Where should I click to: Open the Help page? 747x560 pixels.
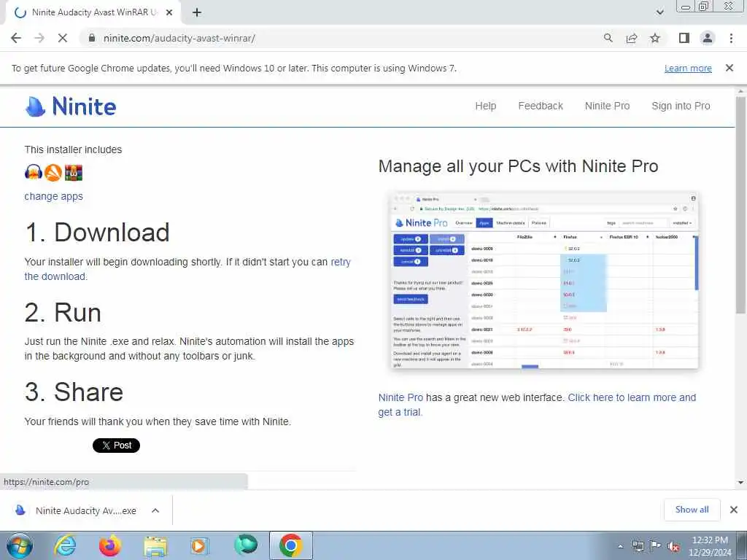[x=485, y=106]
